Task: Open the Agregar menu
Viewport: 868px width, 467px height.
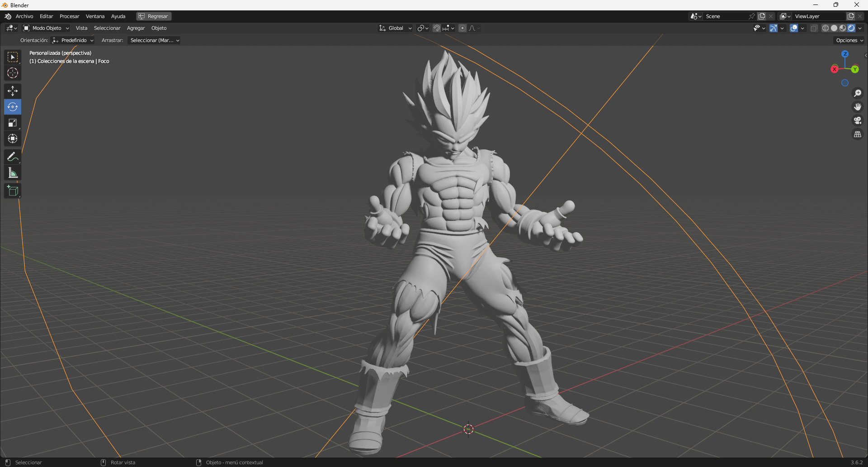Action: (x=136, y=28)
